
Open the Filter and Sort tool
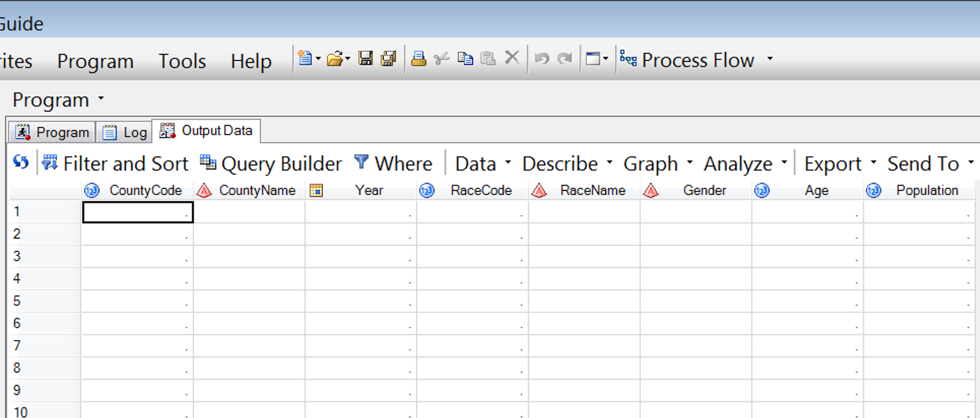point(116,164)
